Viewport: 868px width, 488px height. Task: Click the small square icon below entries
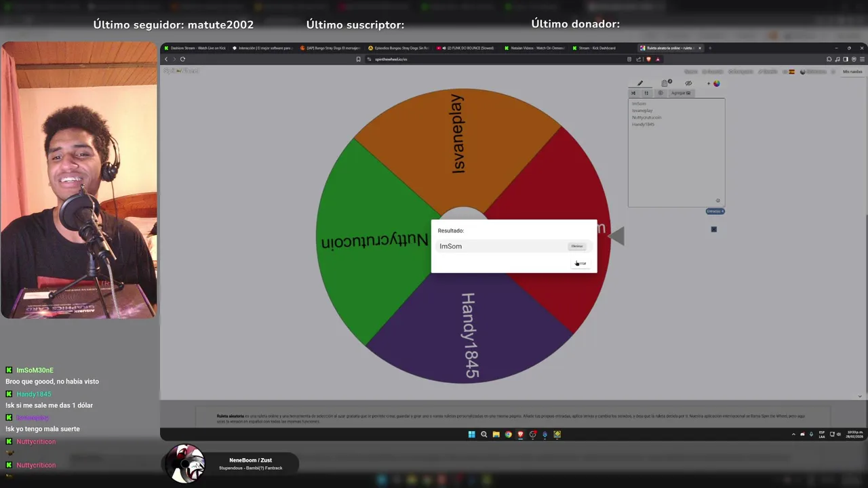(x=713, y=229)
